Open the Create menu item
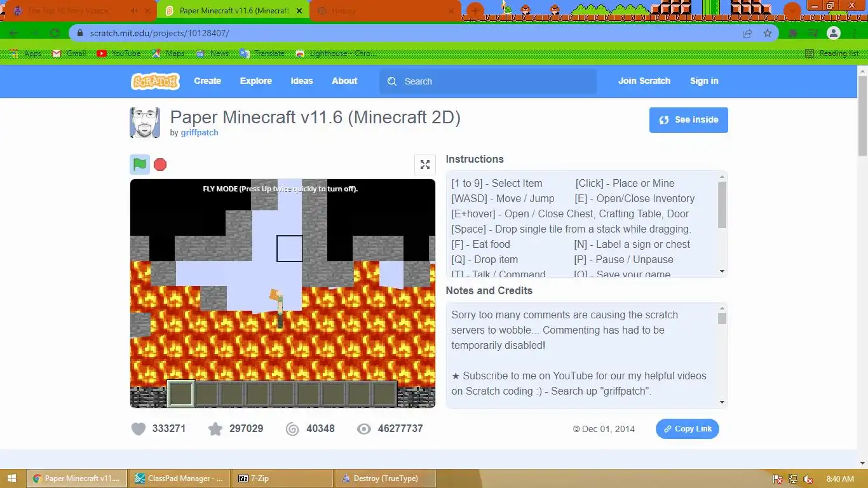 click(x=207, y=81)
